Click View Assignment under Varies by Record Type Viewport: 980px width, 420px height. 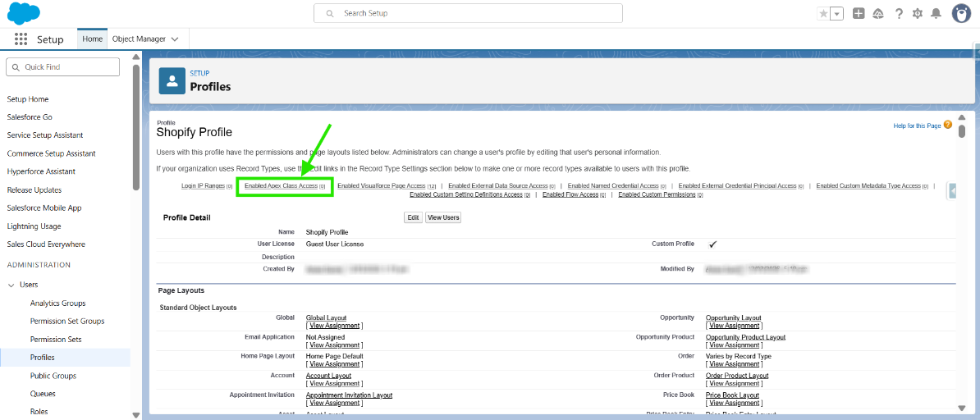click(735, 363)
